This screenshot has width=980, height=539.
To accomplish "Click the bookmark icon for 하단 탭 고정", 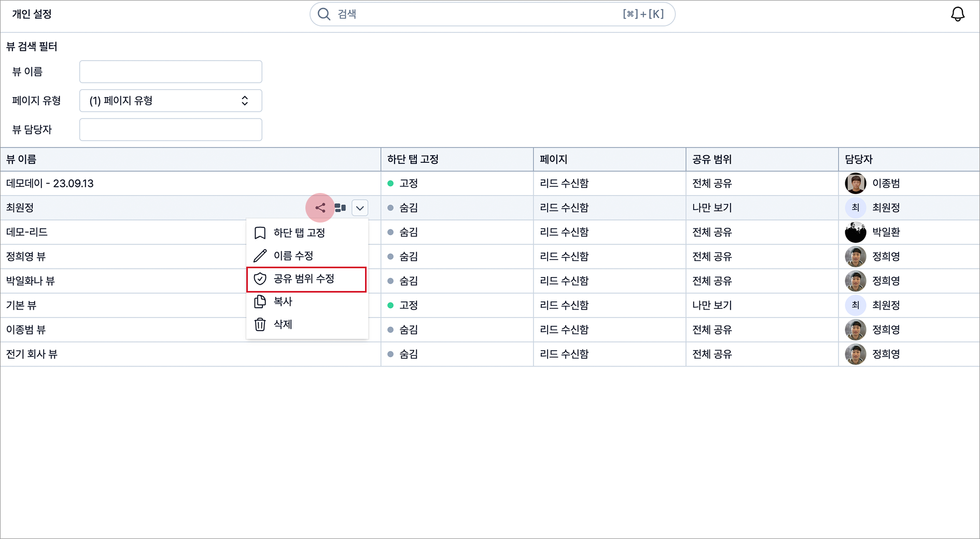I will point(260,233).
